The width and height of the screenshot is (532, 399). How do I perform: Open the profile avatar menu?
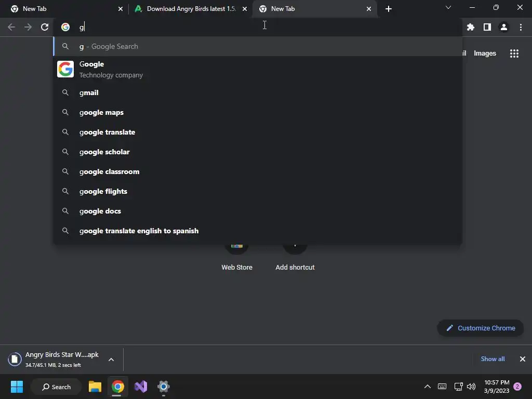504,27
